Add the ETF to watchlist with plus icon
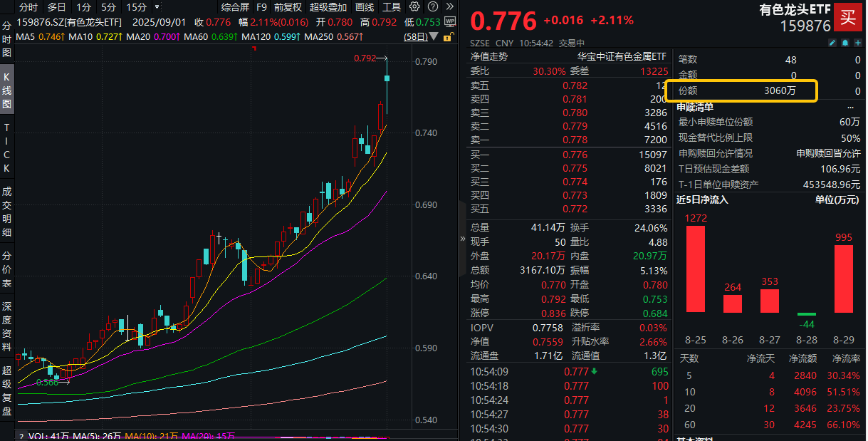 pyautogui.click(x=857, y=43)
